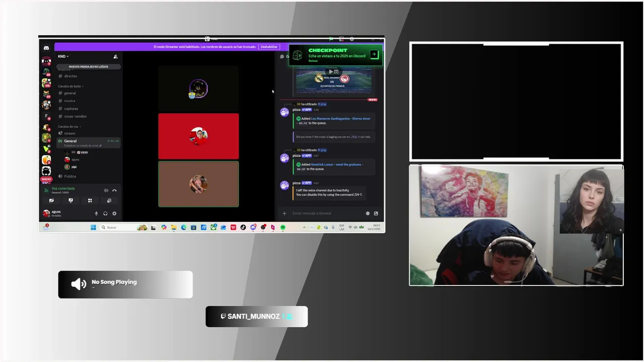Deafen audio with headphones icon
Viewport: 644px width, 362px height.
[x=105, y=214]
